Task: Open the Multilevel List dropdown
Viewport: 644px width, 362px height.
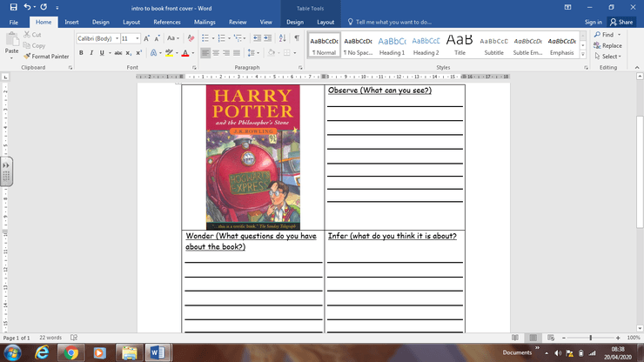Action: pos(245,38)
